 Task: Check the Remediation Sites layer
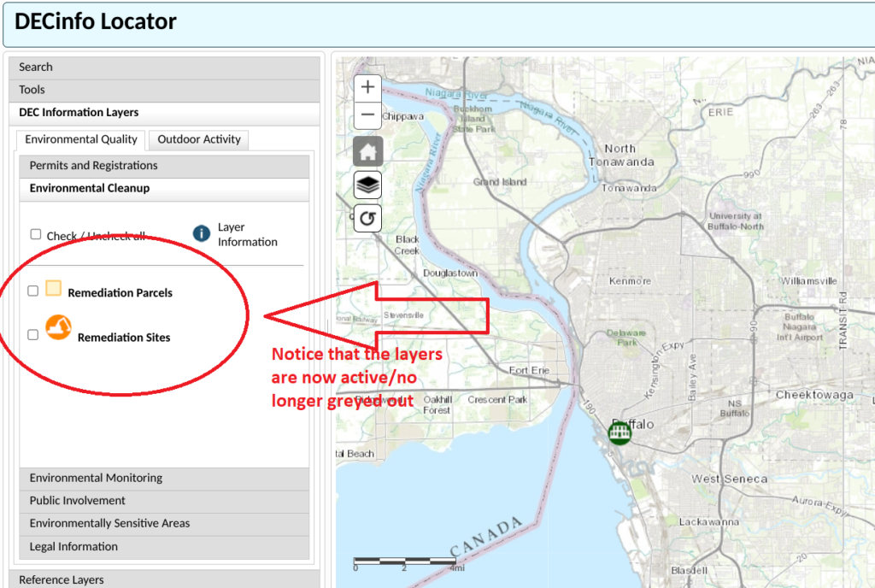(x=32, y=334)
